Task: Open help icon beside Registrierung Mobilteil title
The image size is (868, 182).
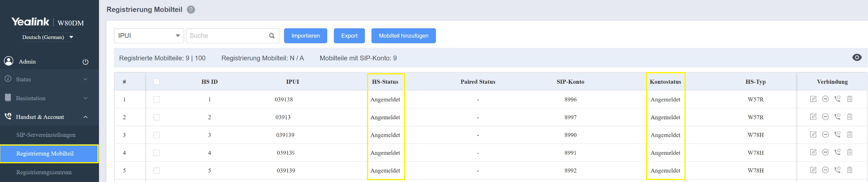Action: [191, 10]
